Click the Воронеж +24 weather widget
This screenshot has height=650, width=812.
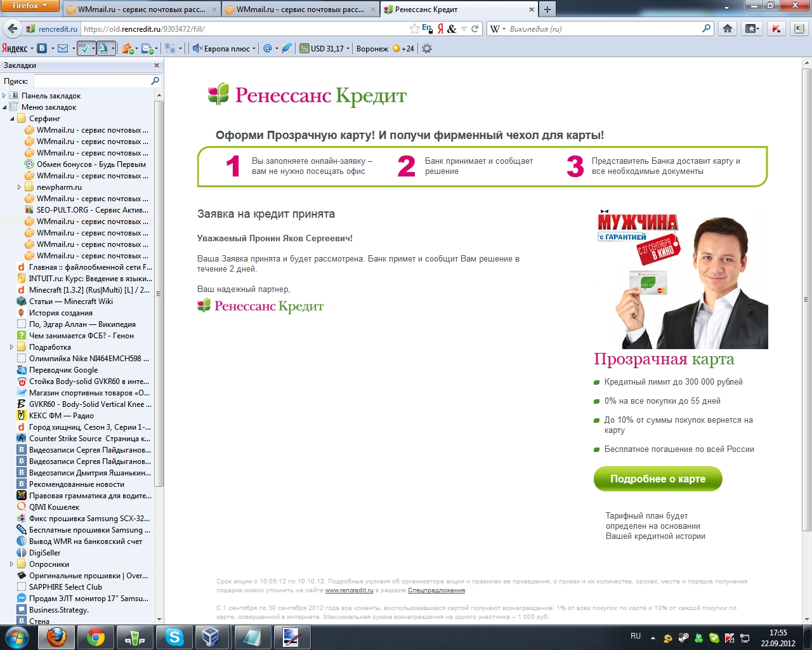[385, 48]
